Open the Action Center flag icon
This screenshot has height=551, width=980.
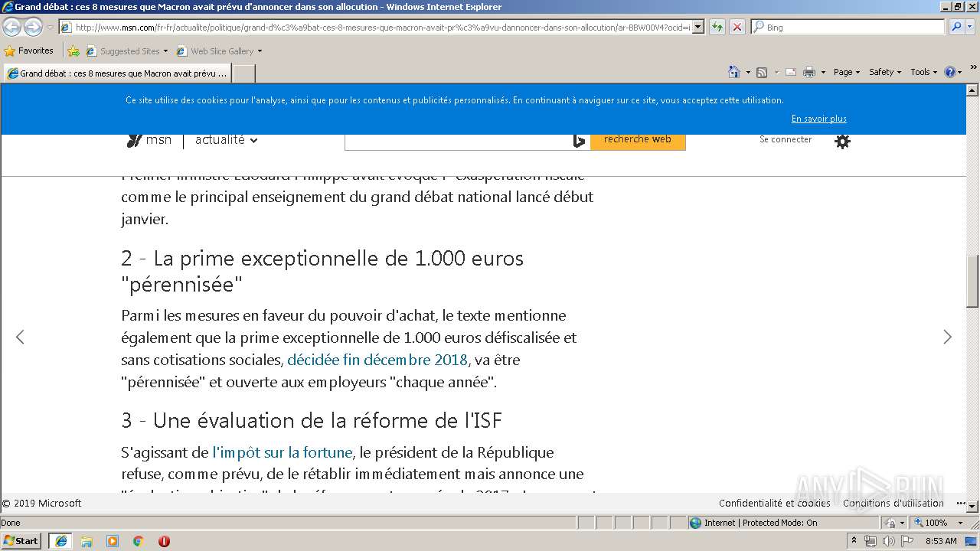coord(906,541)
